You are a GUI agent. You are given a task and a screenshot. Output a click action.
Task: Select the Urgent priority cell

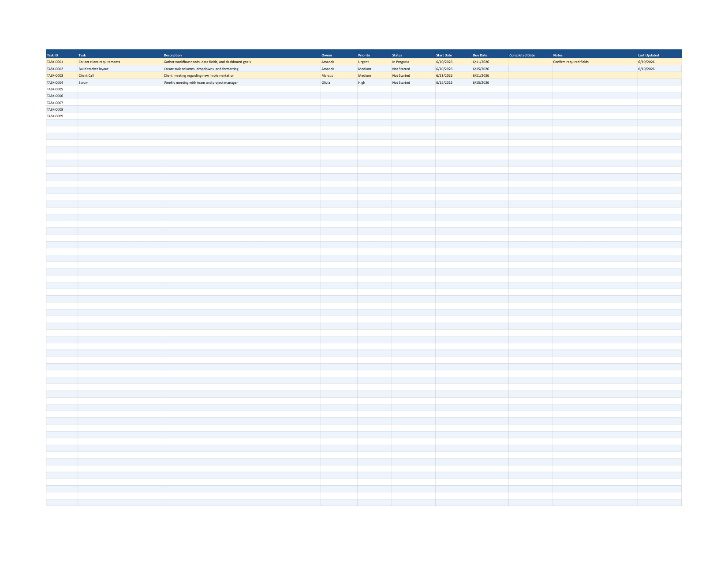point(374,62)
